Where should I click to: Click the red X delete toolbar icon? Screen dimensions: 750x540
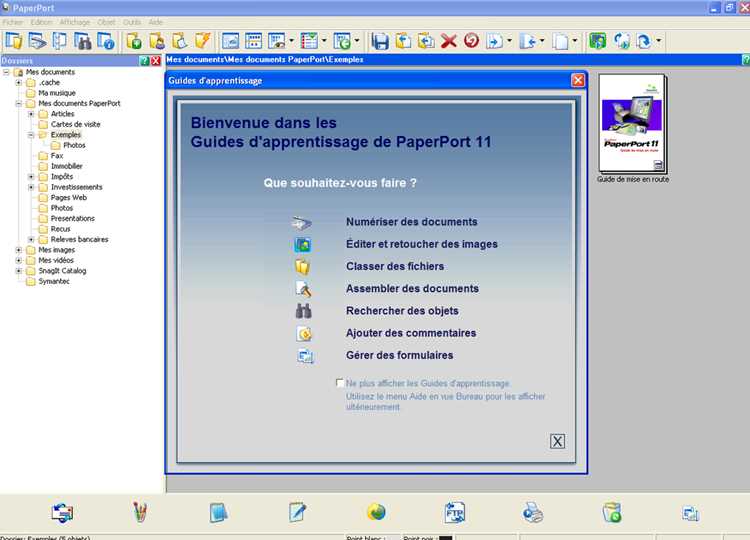coord(448,41)
